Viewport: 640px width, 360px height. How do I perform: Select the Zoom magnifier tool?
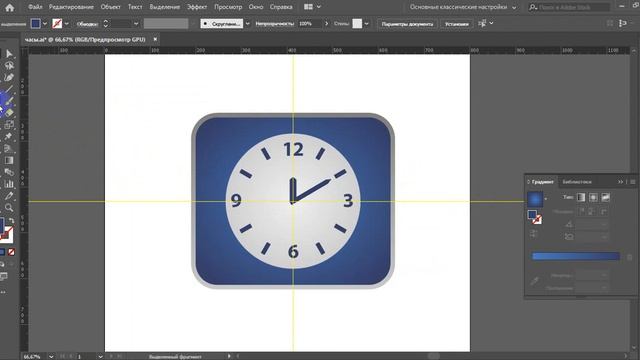click(9, 208)
